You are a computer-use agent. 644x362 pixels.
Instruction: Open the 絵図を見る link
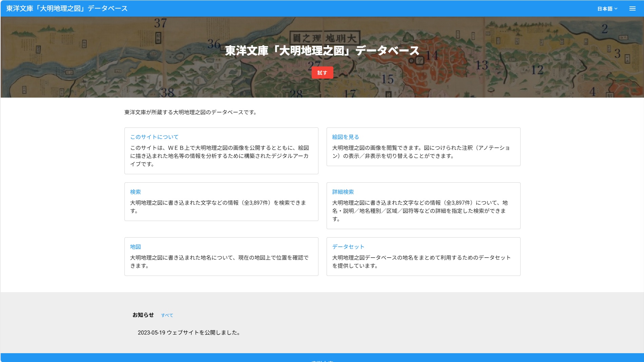pyautogui.click(x=345, y=137)
